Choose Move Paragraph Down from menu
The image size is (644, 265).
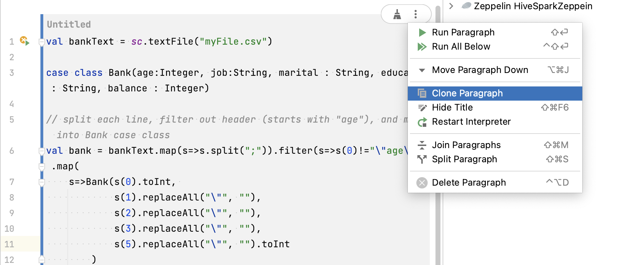[495, 70]
